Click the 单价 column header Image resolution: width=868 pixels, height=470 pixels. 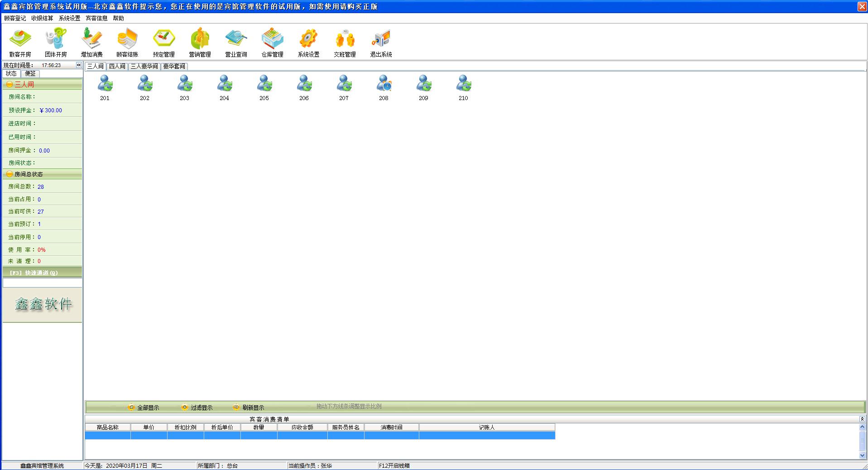click(x=149, y=427)
